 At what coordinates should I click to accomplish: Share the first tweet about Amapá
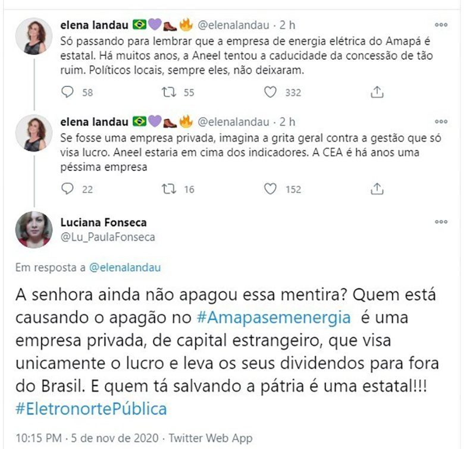click(x=377, y=92)
